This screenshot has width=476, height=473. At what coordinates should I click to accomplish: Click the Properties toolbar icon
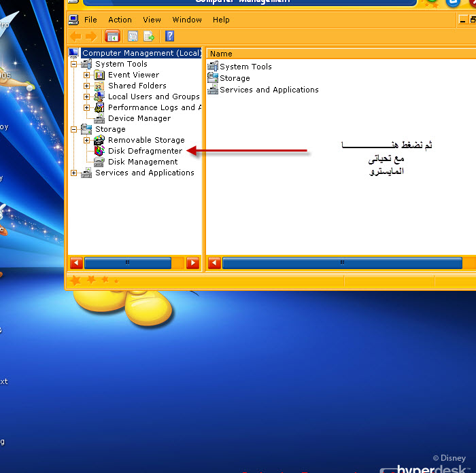(133, 37)
